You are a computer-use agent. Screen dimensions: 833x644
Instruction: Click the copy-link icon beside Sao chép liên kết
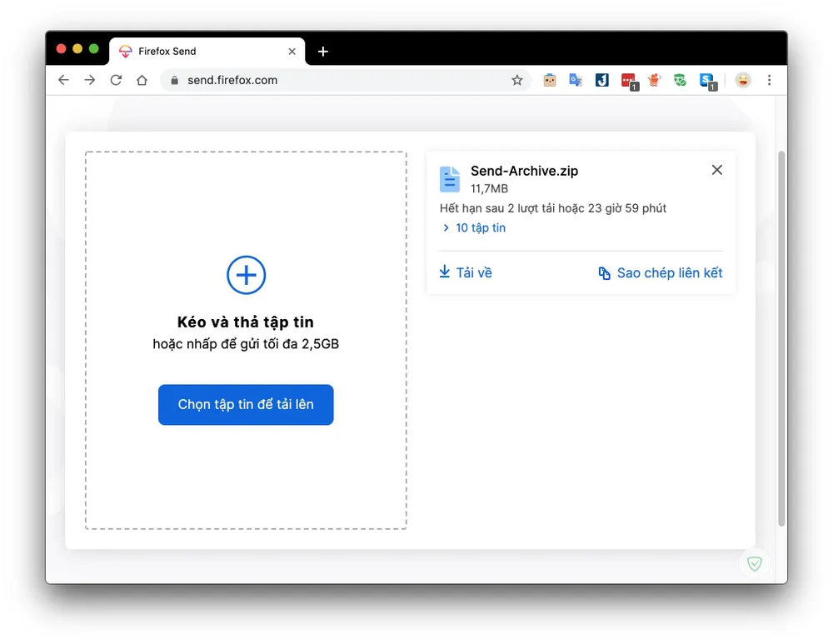pyautogui.click(x=602, y=272)
